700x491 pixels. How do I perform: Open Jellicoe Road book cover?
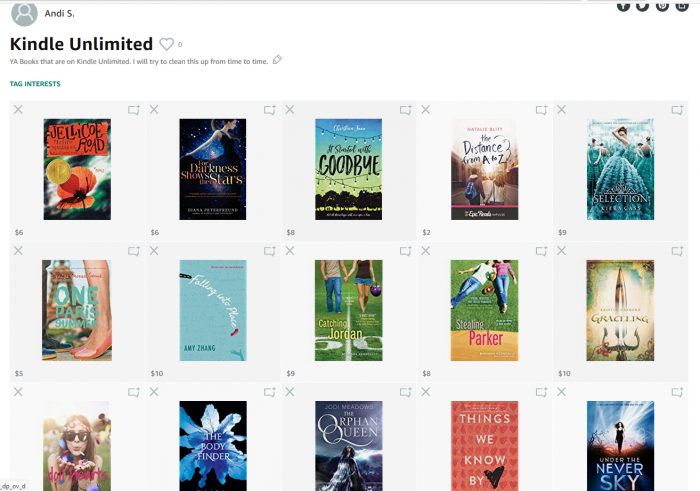pos(77,169)
